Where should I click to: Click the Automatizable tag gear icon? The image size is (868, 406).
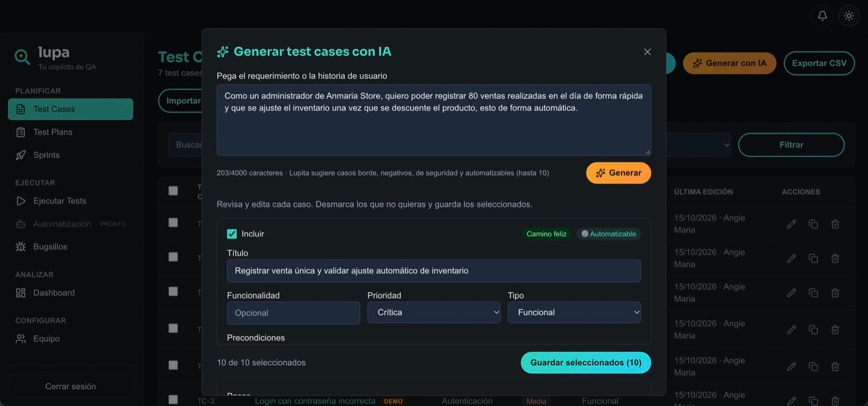point(585,234)
